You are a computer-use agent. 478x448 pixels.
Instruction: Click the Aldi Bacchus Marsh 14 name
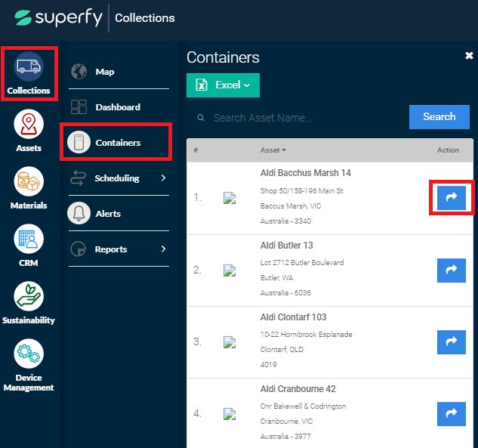(306, 173)
